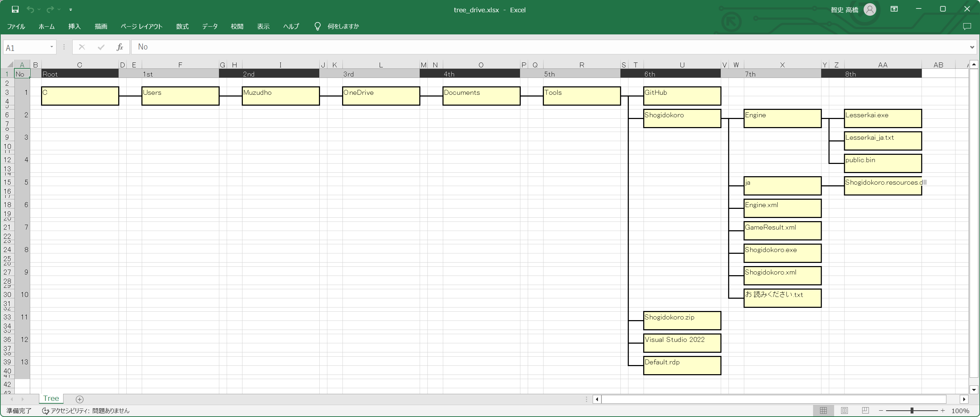Viewport: 980px width, 417px height.
Task: Click the horizontal scrollbar right arrow
Action: 964,399
